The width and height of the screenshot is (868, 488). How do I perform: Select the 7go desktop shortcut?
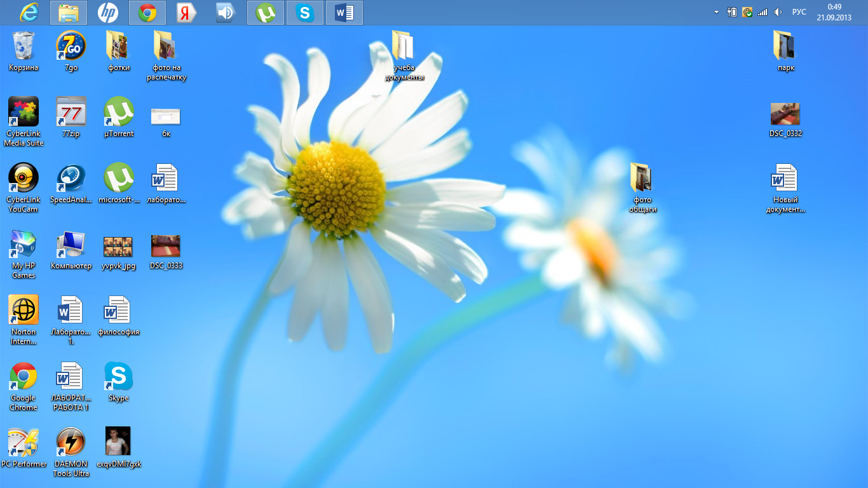coord(71,51)
